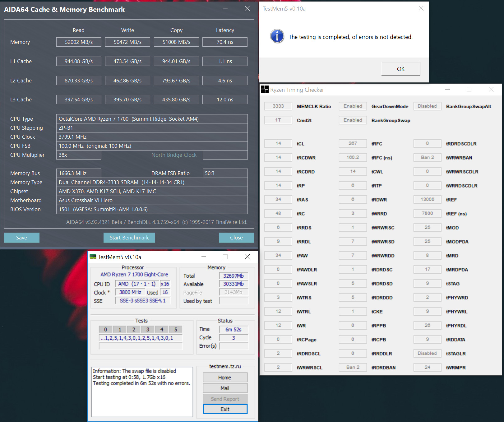
Task: Select test cell 5 in TestMem5 Tests
Action: click(x=176, y=330)
